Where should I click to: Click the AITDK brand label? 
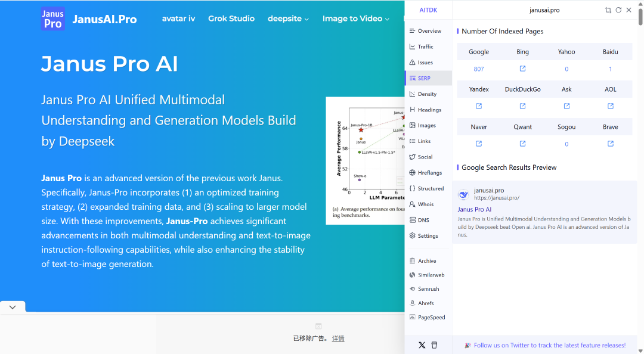tap(428, 10)
